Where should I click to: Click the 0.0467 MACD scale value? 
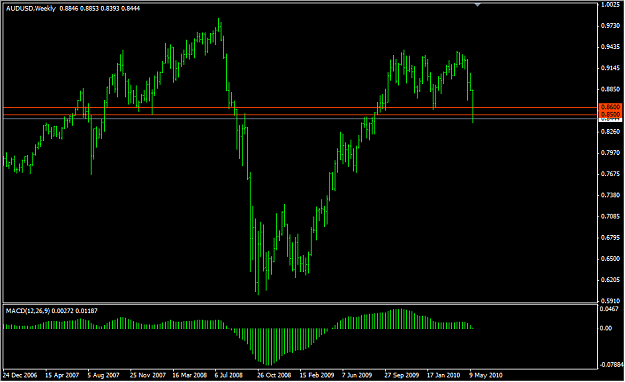[609, 309]
